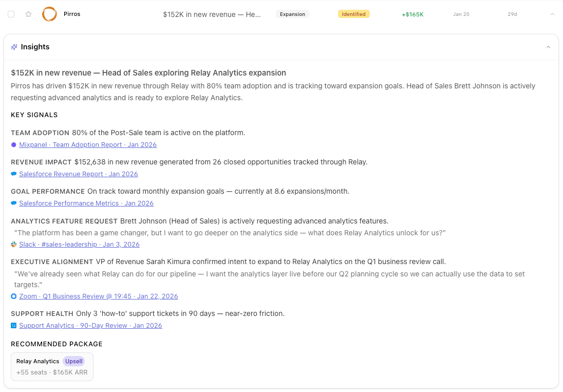Toggle the star to favorite Pirros
Viewport: 563px width, 392px height.
(x=29, y=14)
